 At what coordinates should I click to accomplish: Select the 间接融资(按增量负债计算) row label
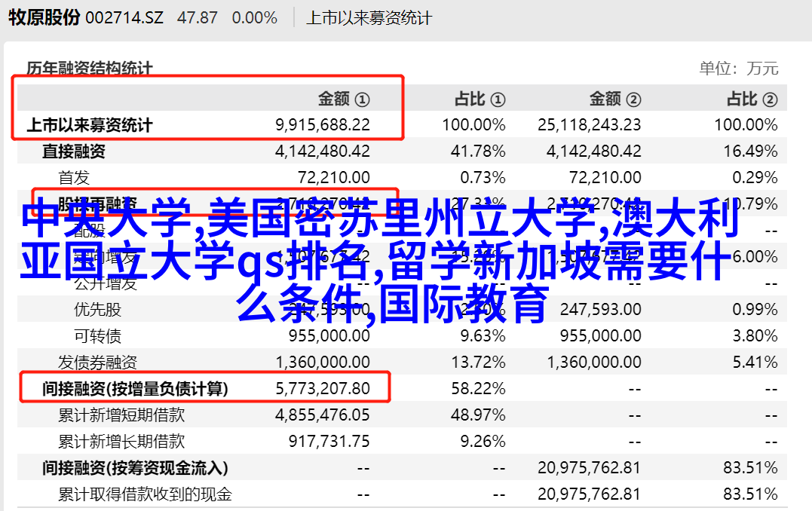(x=135, y=389)
